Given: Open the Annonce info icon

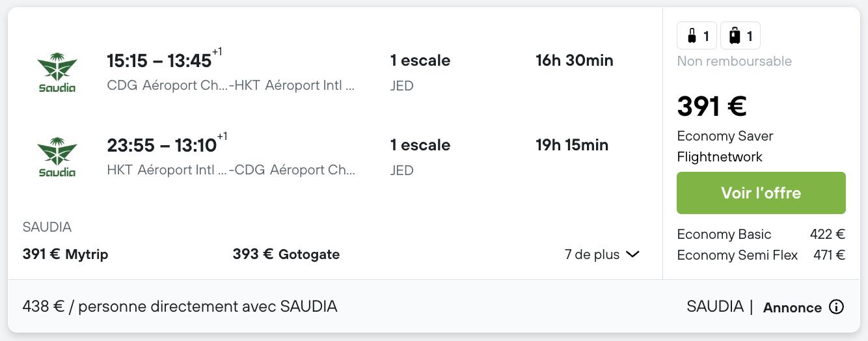Looking at the screenshot, I should 836,307.
